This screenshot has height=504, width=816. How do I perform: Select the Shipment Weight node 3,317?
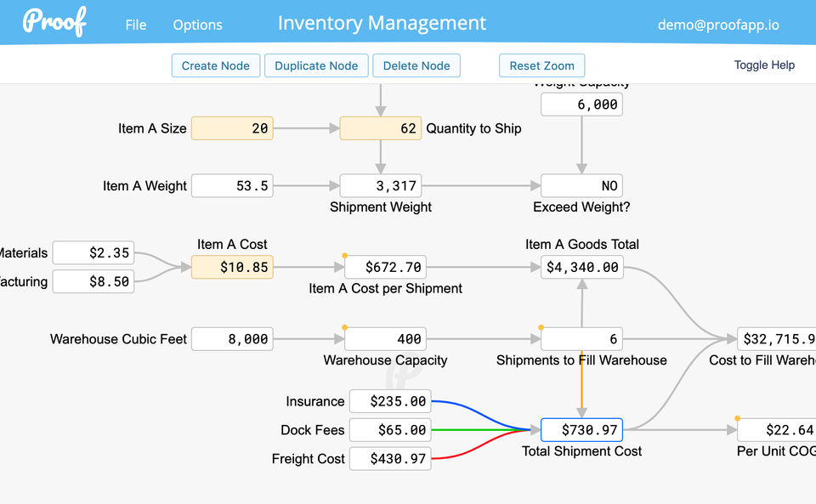381,185
